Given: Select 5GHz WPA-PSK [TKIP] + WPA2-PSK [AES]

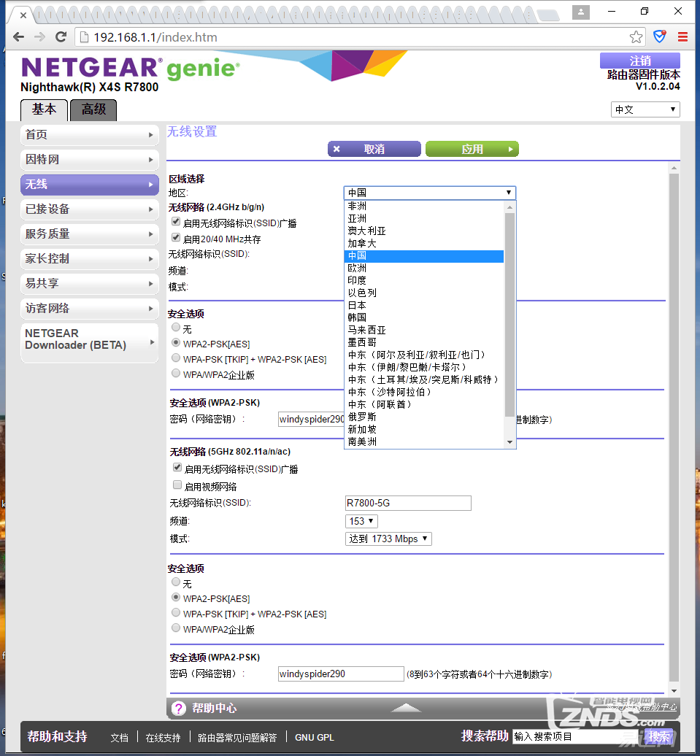Looking at the screenshot, I should [176, 613].
